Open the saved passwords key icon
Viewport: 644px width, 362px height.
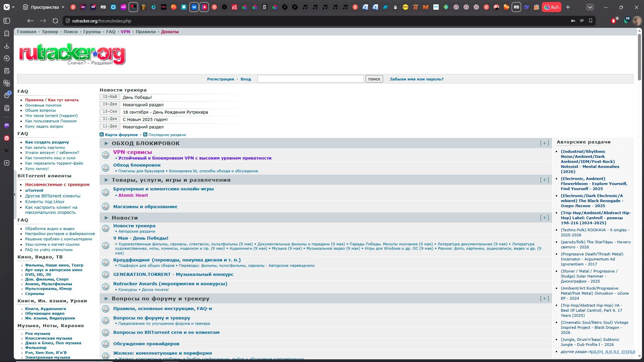573,21
